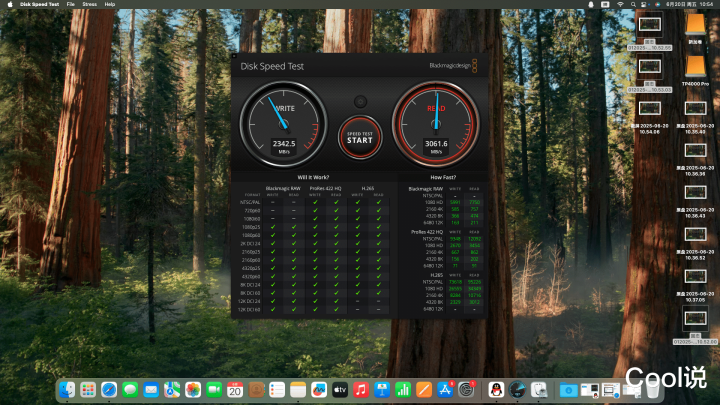Open App Store from the Dock
720x405 pixels.
click(x=445, y=390)
